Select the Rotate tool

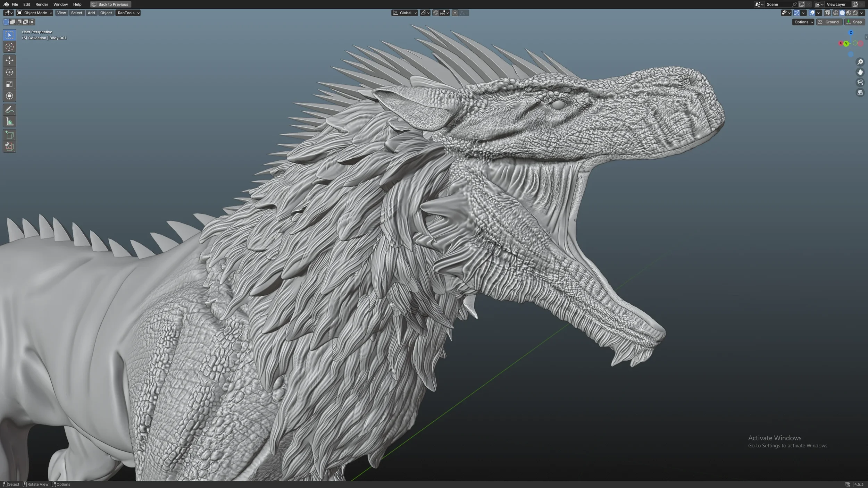9,72
